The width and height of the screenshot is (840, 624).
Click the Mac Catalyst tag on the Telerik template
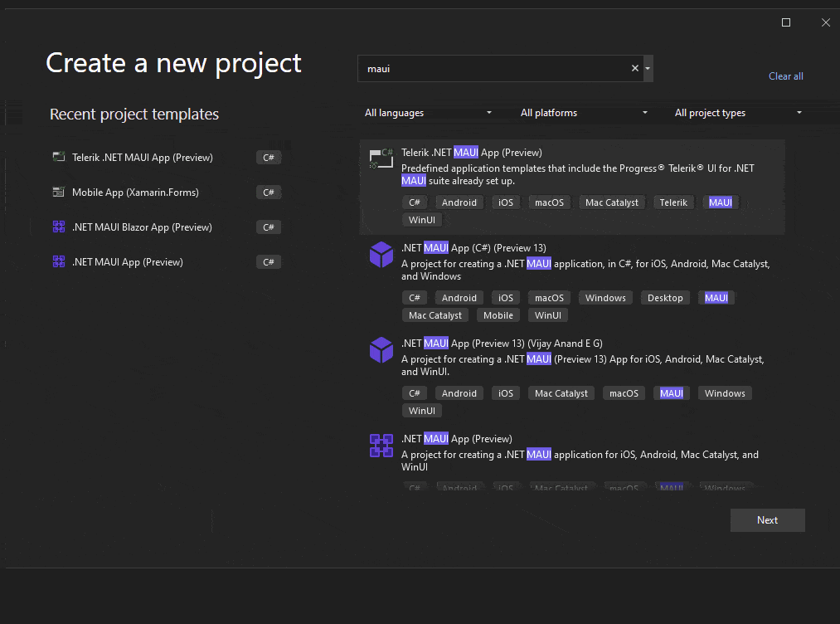pos(611,202)
